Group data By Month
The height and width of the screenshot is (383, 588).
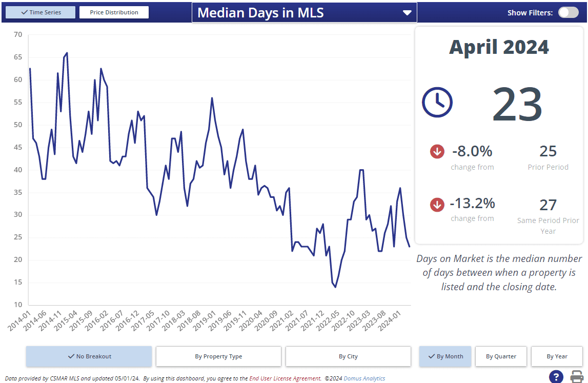(x=445, y=356)
